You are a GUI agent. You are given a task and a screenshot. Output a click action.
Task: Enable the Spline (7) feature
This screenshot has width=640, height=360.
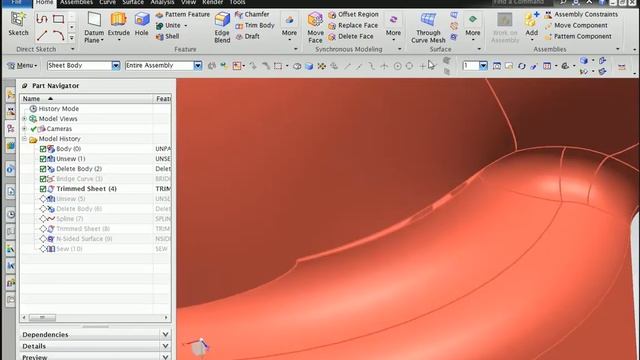(43, 219)
